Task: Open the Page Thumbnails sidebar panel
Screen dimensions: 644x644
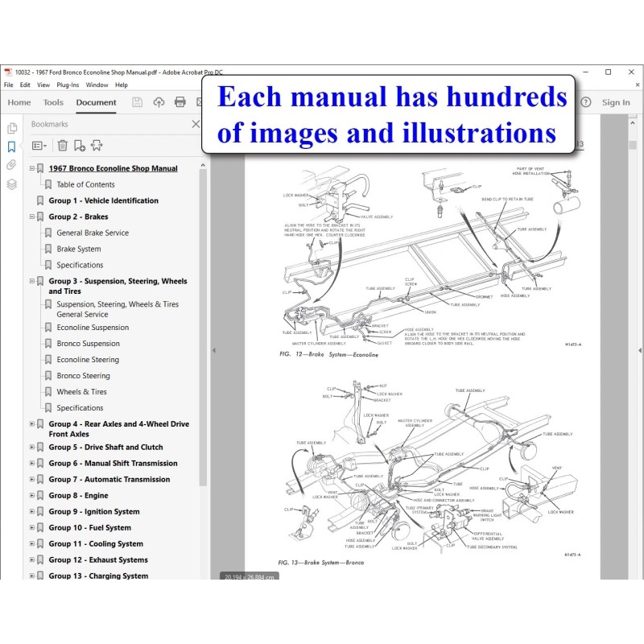Action: tap(11, 127)
